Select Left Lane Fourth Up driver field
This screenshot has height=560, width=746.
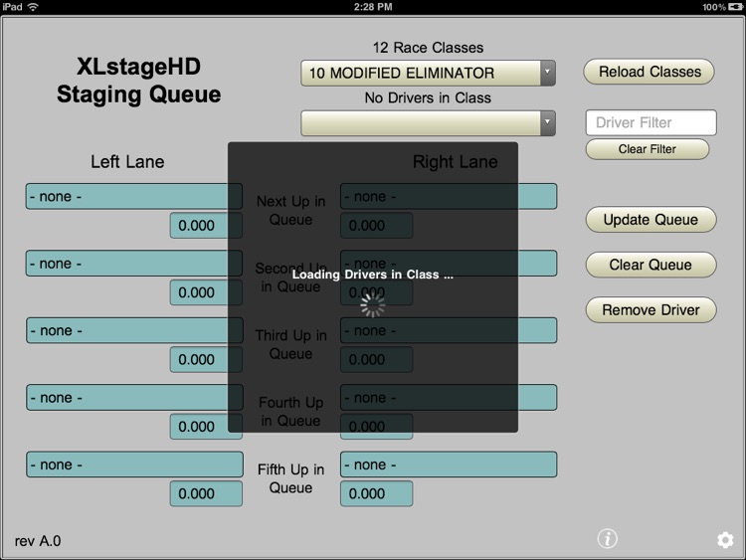click(x=134, y=398)
